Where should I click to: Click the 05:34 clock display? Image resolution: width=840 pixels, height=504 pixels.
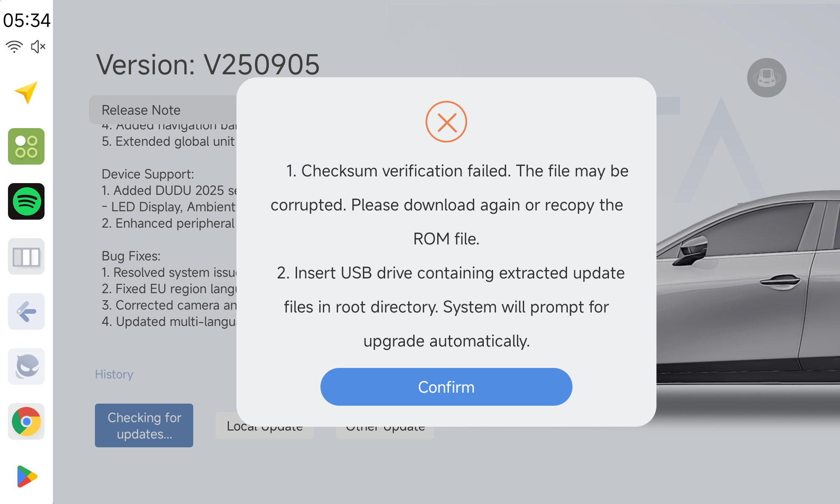pos(26,20)
